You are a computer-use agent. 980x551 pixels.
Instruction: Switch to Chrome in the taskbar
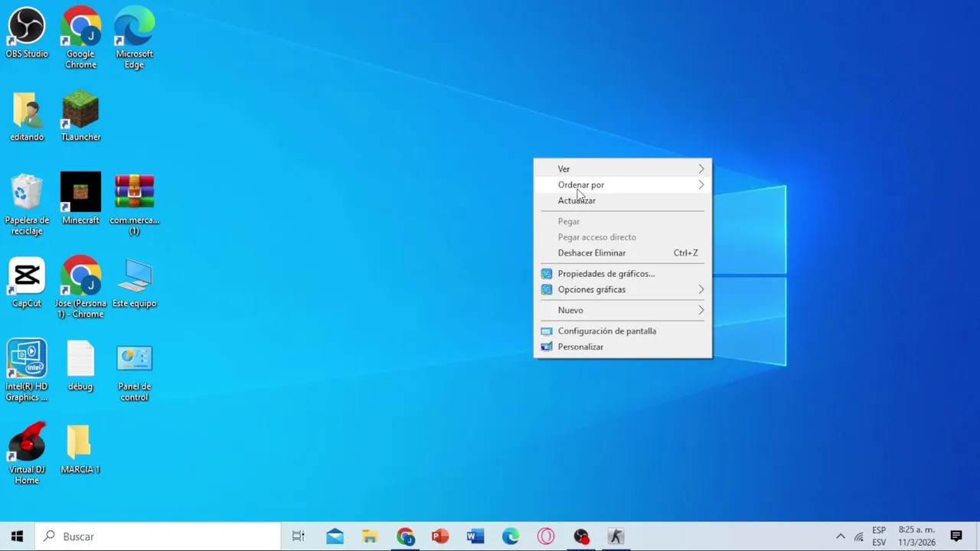click(405, 536)
